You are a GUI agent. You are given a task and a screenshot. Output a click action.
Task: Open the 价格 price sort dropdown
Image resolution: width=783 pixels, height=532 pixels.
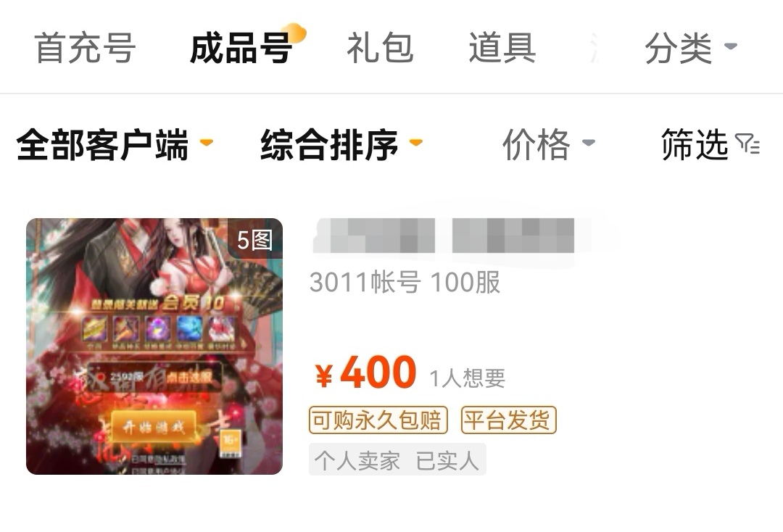pos(548,145)
